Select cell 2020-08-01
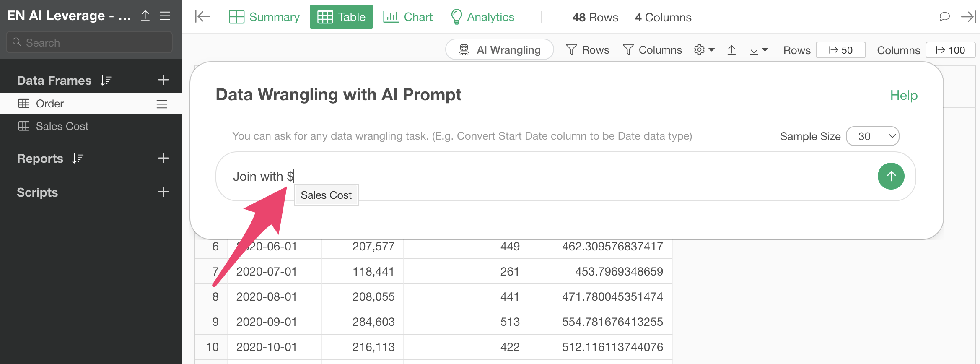Viewport: 980px width, 364px height. point(275,296)
